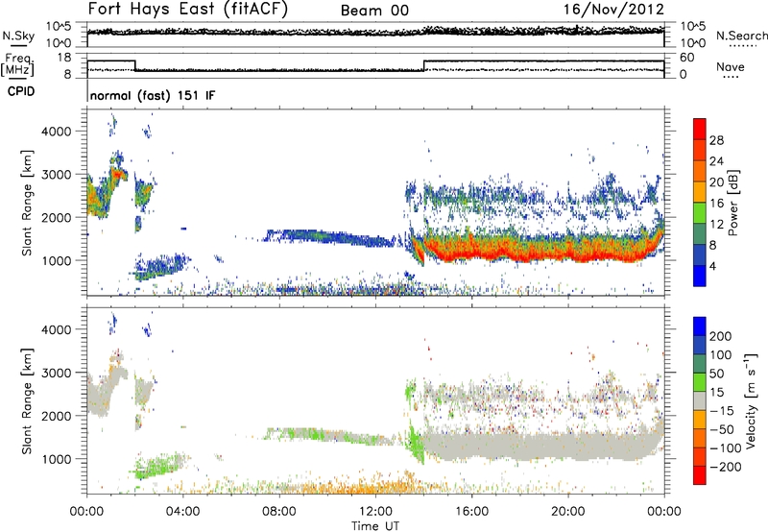Click the 04:00 time tick label

pyautogui.click(x=183, y=512)
